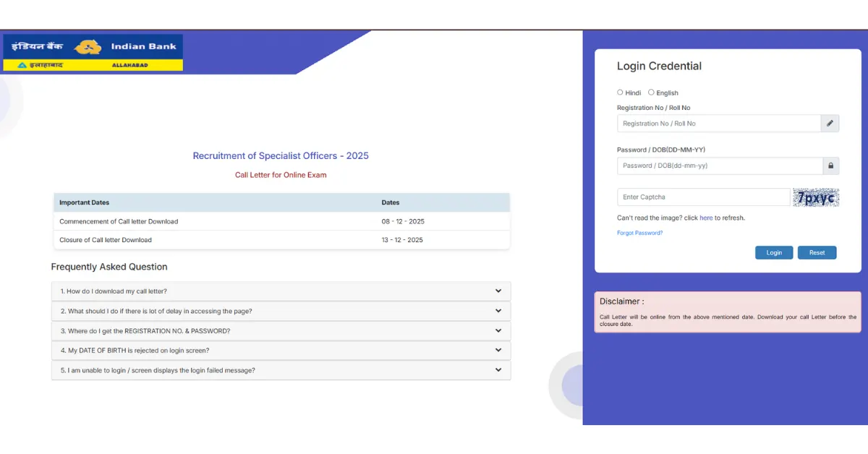Click the pencil icon in Registration No field
This screenshot has width=868, height=454.
[830, 123]
